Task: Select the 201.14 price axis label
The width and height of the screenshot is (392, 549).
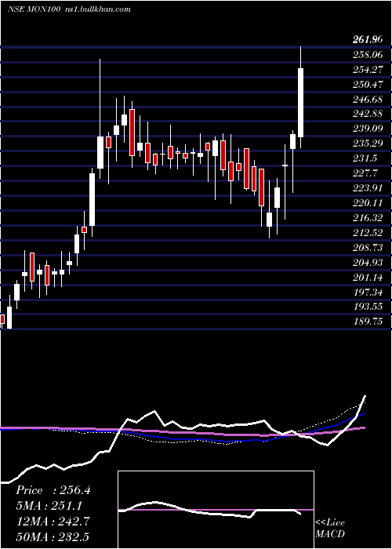Action: pyautogui.click(x=367, y=277)
